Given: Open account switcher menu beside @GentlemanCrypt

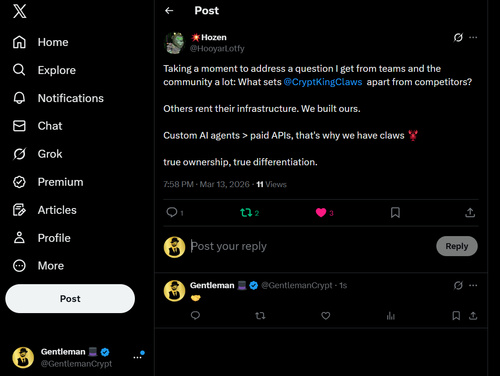Looking at the screenshot, I should [x=137, y=357].
